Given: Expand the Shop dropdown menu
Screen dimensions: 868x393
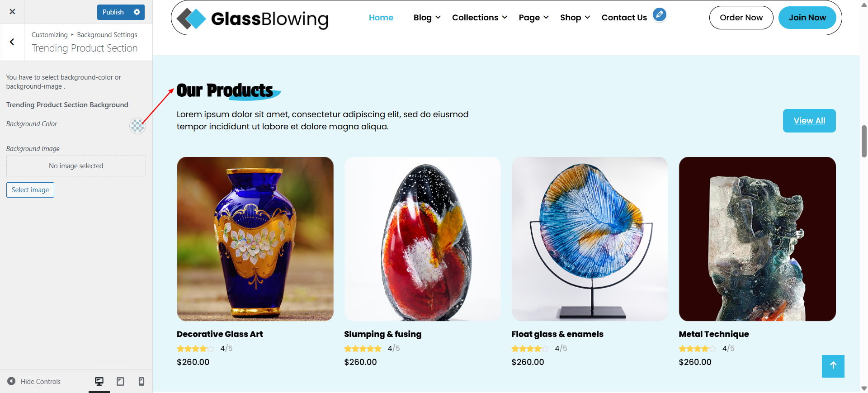Looking at the screenshot, I should click(575, 18).
